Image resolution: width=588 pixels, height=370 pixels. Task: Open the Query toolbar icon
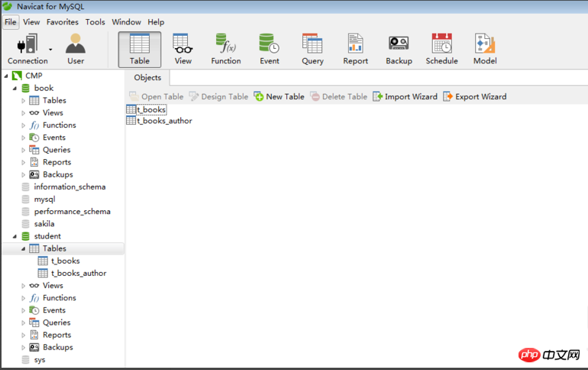[x=312, y=48]
